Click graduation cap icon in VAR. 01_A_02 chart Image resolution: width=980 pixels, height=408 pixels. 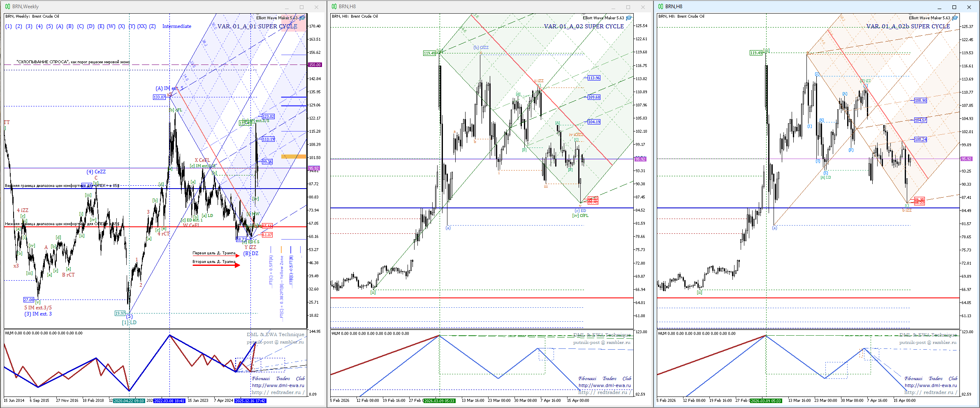coord(629,18)
